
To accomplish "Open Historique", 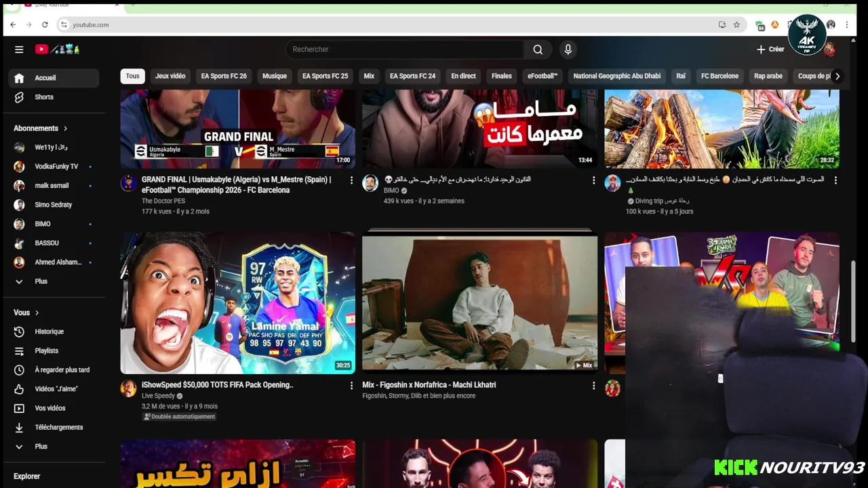I will click(54, 331).
